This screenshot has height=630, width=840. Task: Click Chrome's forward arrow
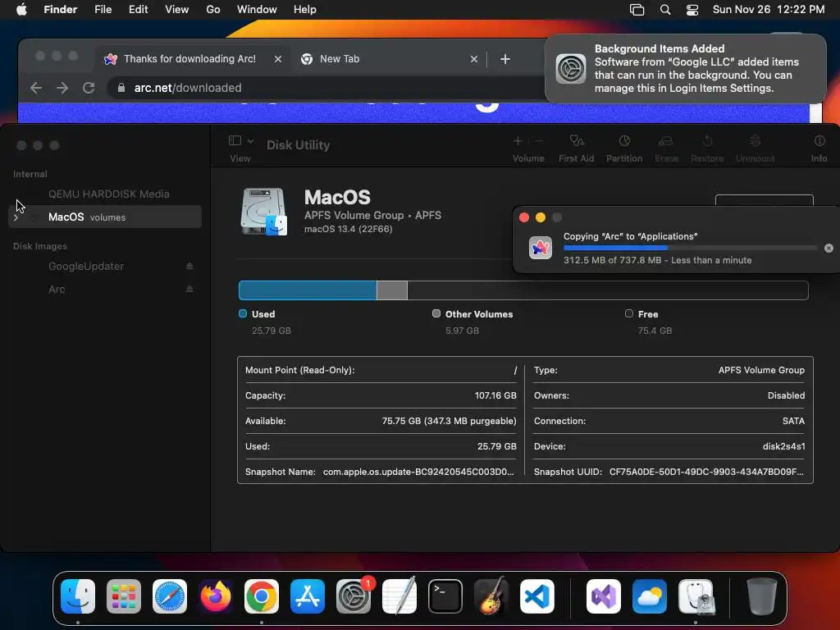click(62, 88)
